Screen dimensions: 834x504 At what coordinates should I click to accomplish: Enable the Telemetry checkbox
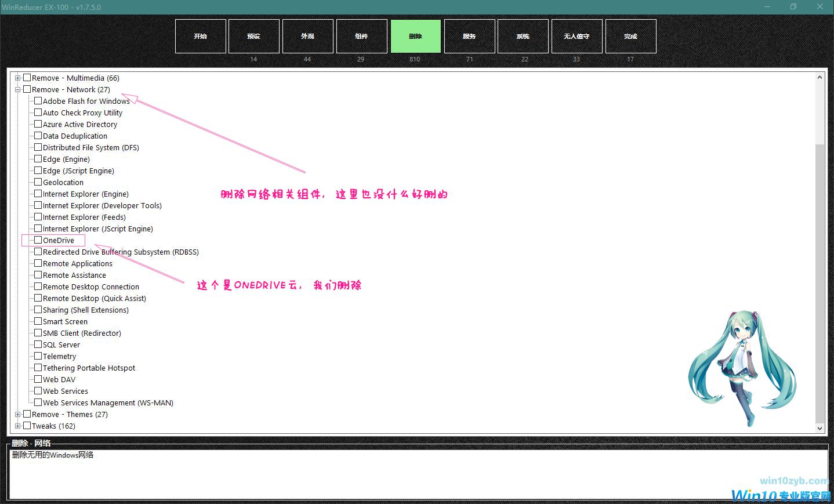click(x=38, y=356)
